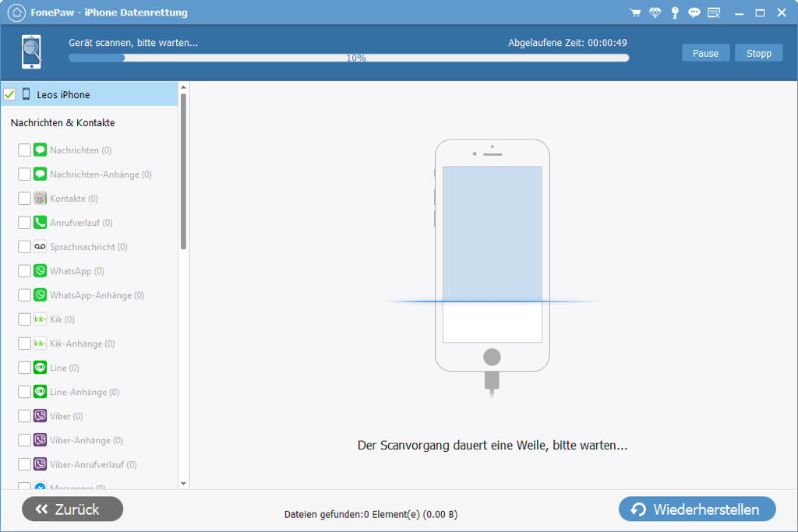Click the Line-Anhänge icon

click(41, 392)
